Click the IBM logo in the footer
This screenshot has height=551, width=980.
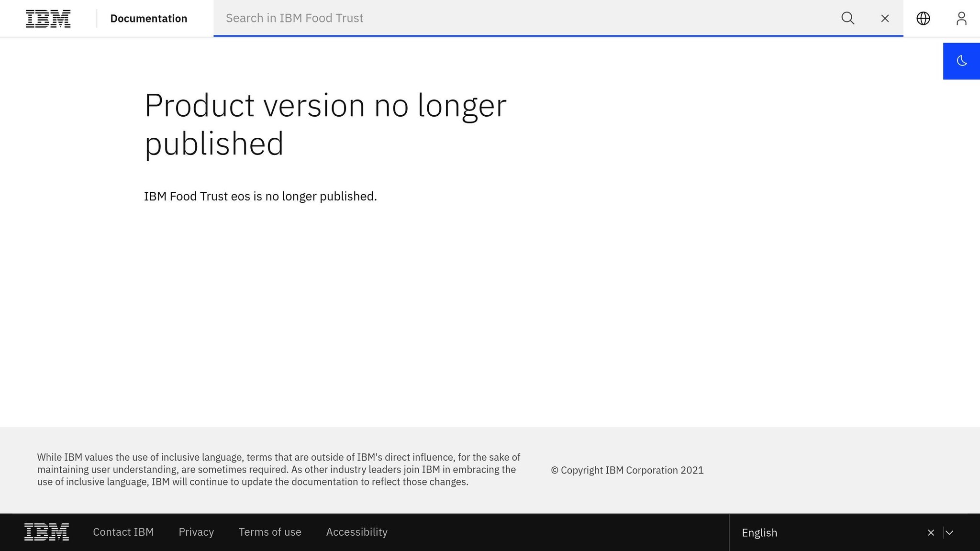[46, 532]
